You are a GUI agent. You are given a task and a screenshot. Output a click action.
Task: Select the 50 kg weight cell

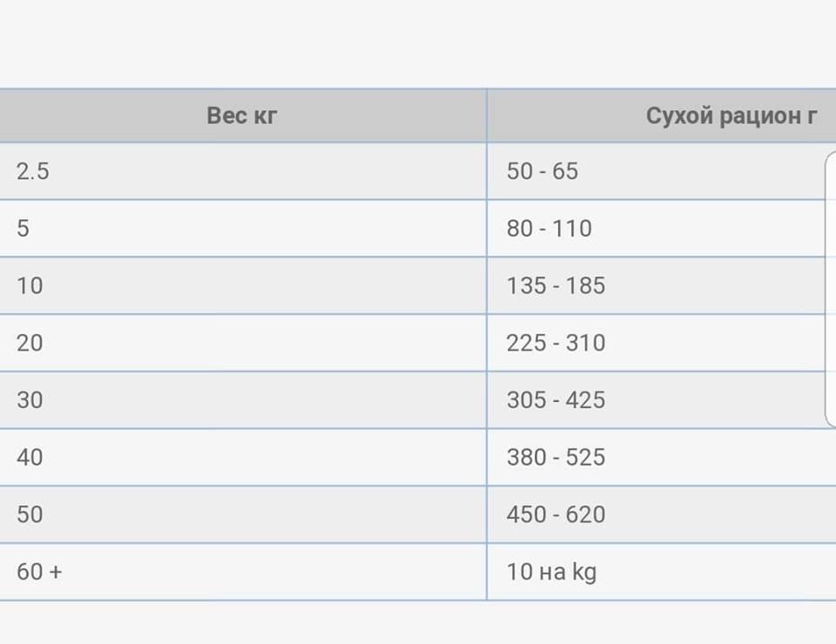tap(30, 515)
